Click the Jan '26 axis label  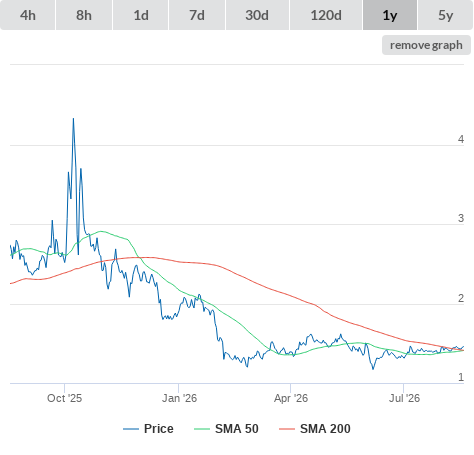[x=179, y=398]
